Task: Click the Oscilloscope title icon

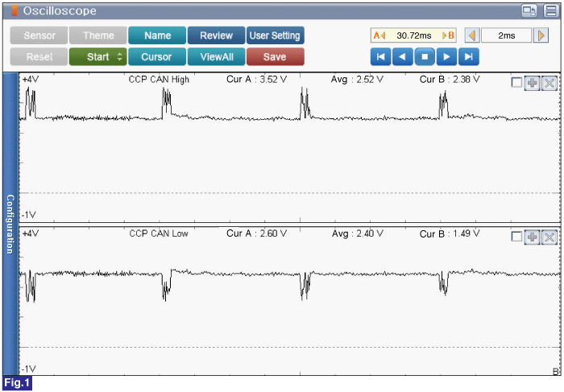Action: tap(15, 10)
